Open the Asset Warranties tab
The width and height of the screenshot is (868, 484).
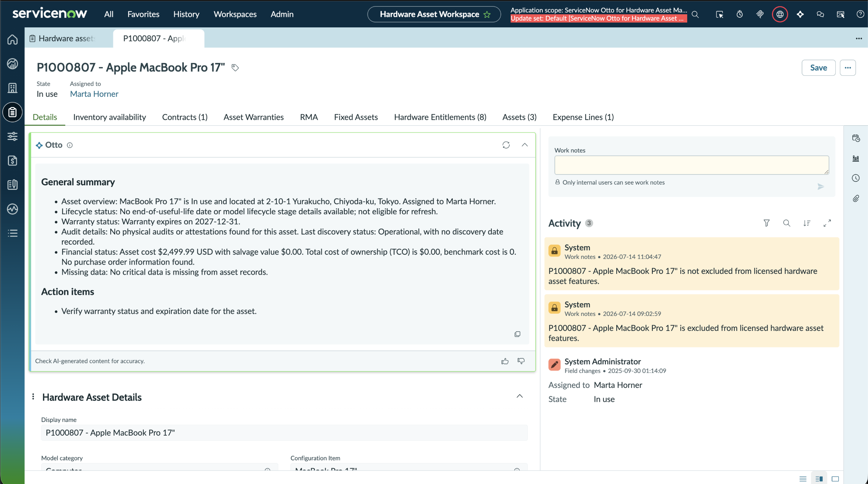[254, 117]
